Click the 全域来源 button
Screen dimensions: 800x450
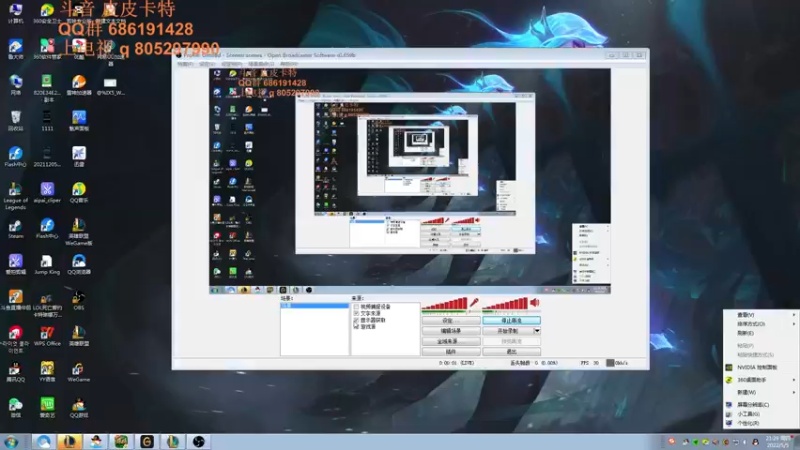click(x=451, y=341)
